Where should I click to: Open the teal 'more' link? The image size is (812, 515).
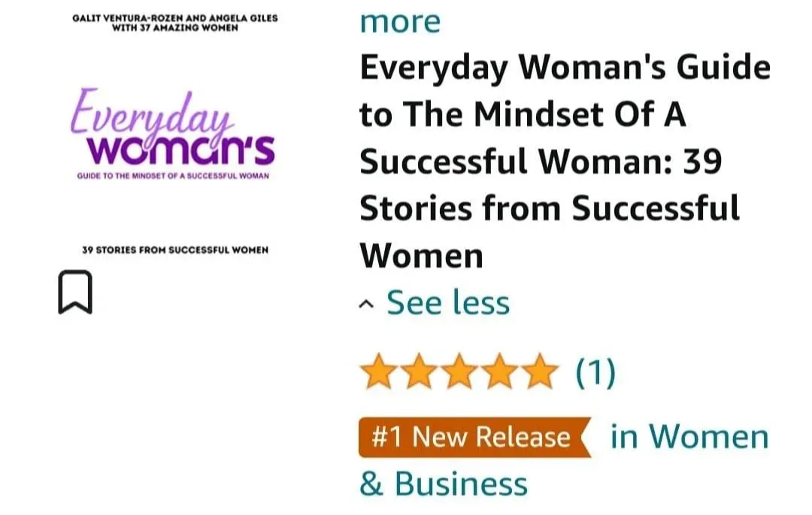point(400,22)
